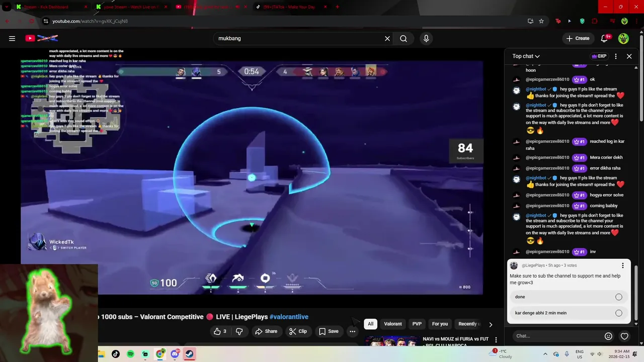644x362 pixels.
Task: Clear the mukbang search text
Action: pos(387,38)
